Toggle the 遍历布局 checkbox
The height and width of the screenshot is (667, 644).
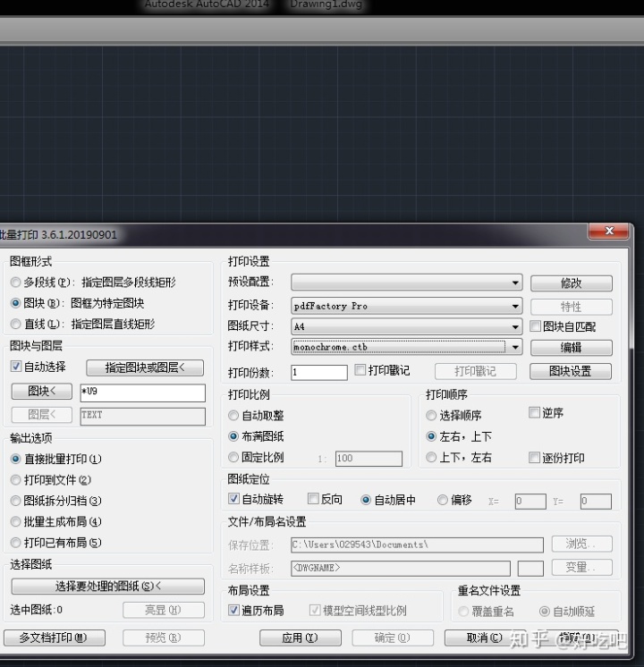233,611
